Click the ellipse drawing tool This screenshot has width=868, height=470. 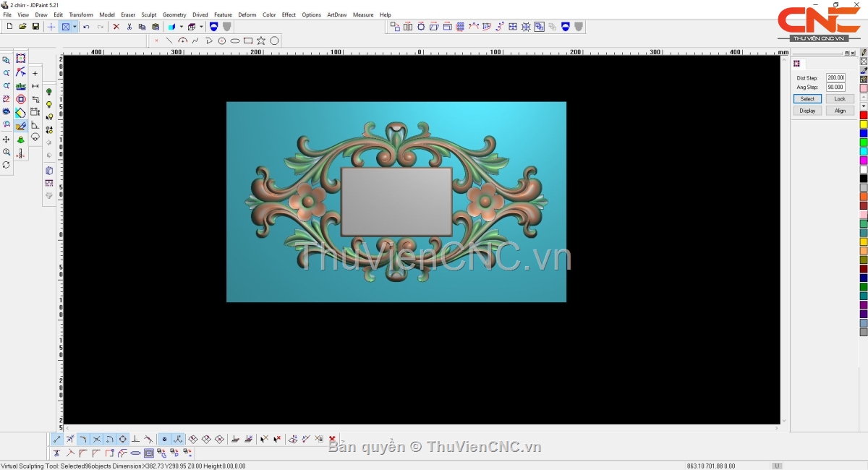(235, 40)
